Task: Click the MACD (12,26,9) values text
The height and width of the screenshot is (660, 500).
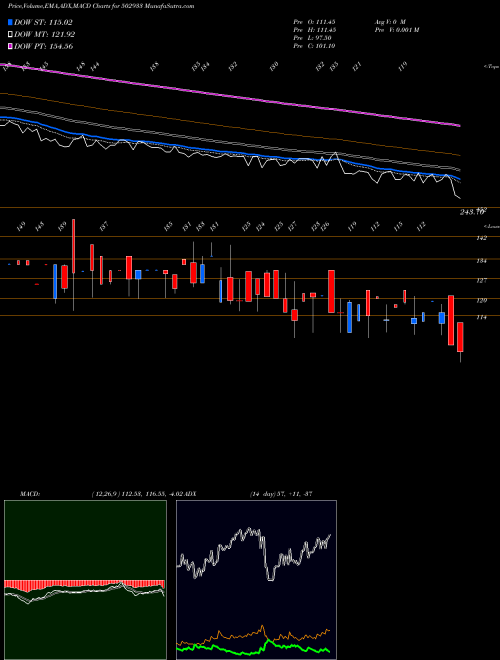Action: (136, 494)
